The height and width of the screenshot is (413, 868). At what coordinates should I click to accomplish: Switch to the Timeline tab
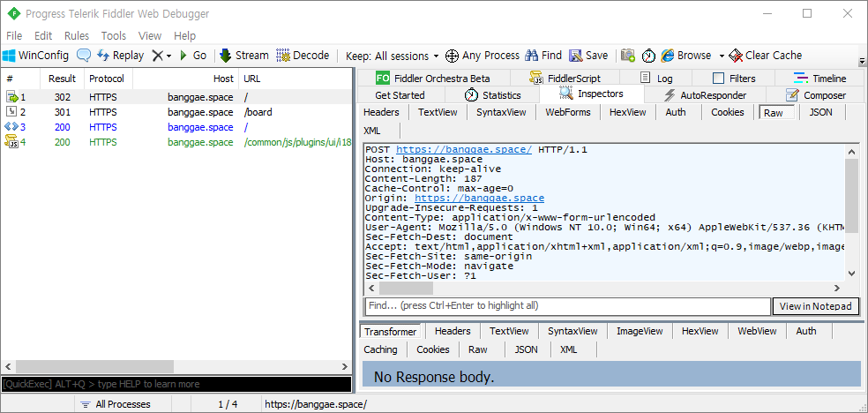coord(819,78)
